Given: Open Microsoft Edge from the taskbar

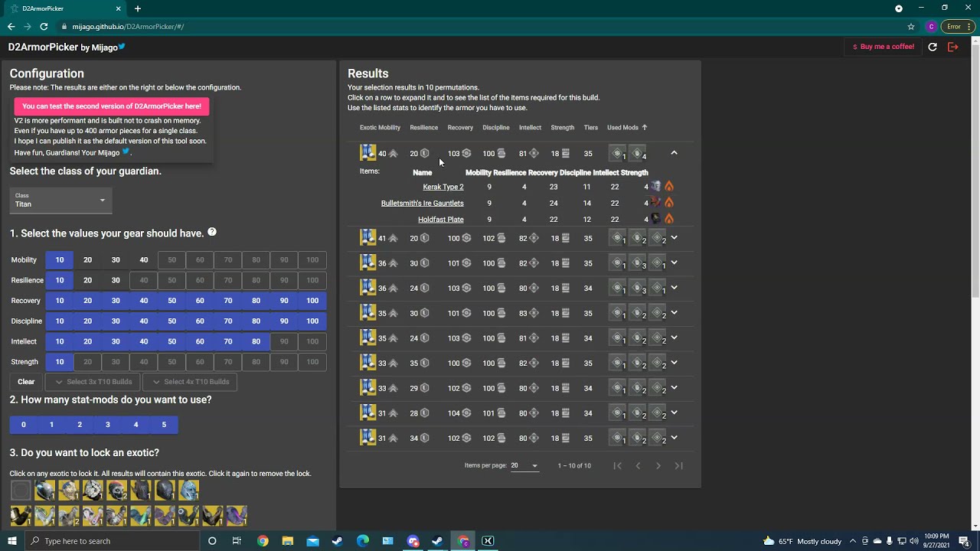Looking at the screenshot, I should [x=362, y=541].
